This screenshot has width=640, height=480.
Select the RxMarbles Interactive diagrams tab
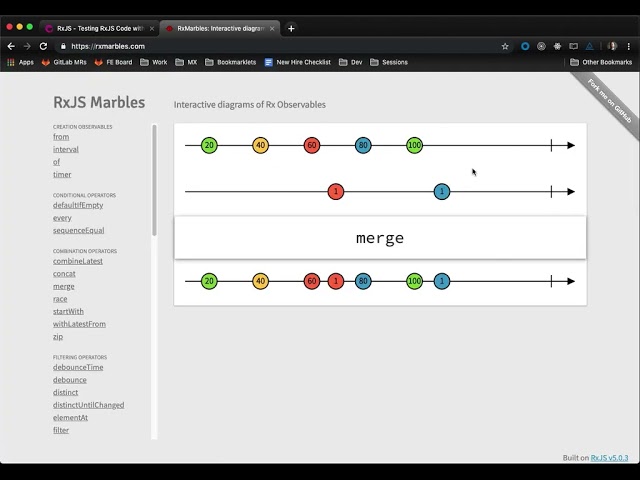tap(218, 28)
